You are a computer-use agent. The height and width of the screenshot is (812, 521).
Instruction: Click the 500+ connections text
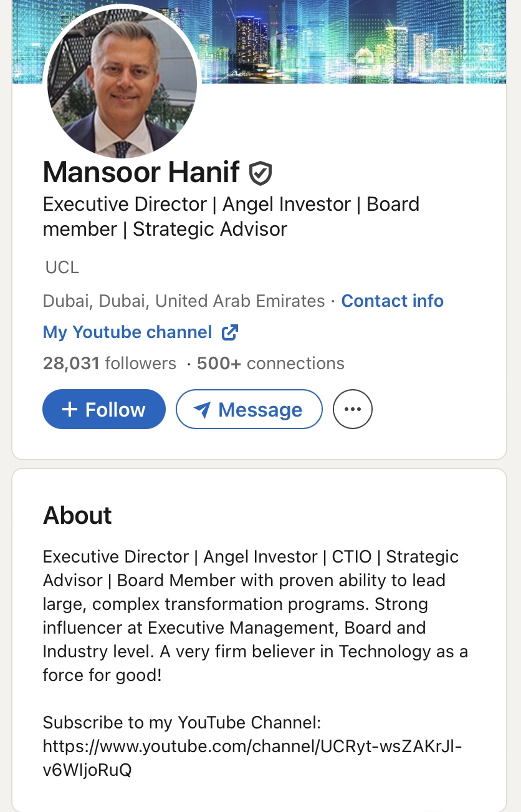[270, 363]
